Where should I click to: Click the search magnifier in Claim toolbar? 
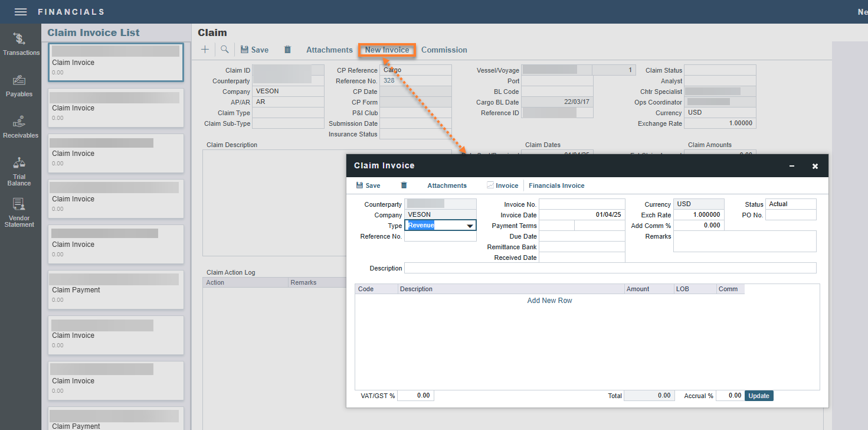pyautogui.click(x=225, y=50)
